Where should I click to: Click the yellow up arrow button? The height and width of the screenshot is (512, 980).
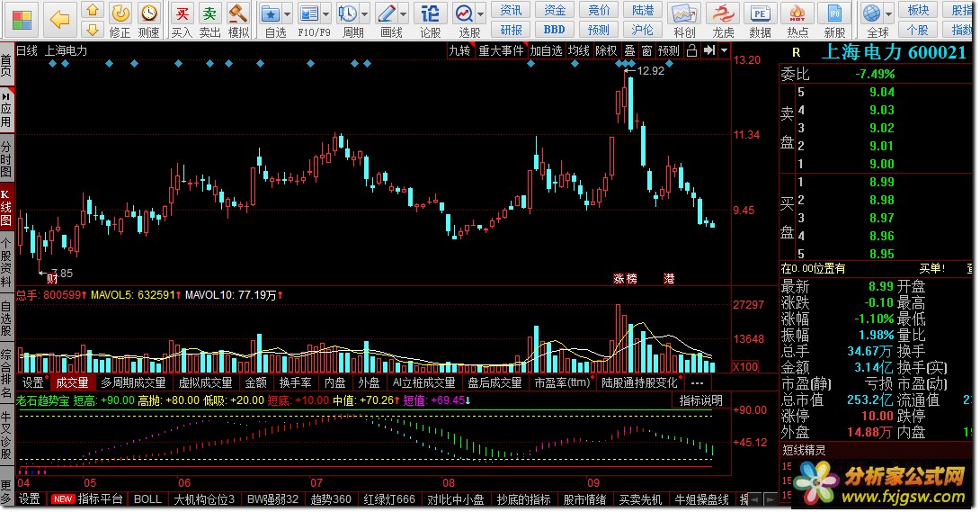(92, 10)
